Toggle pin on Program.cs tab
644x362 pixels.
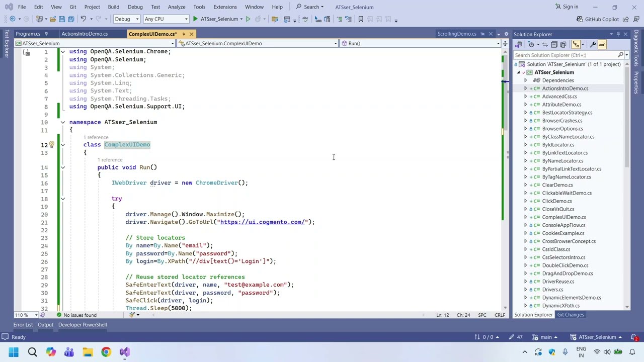point(46,34)
